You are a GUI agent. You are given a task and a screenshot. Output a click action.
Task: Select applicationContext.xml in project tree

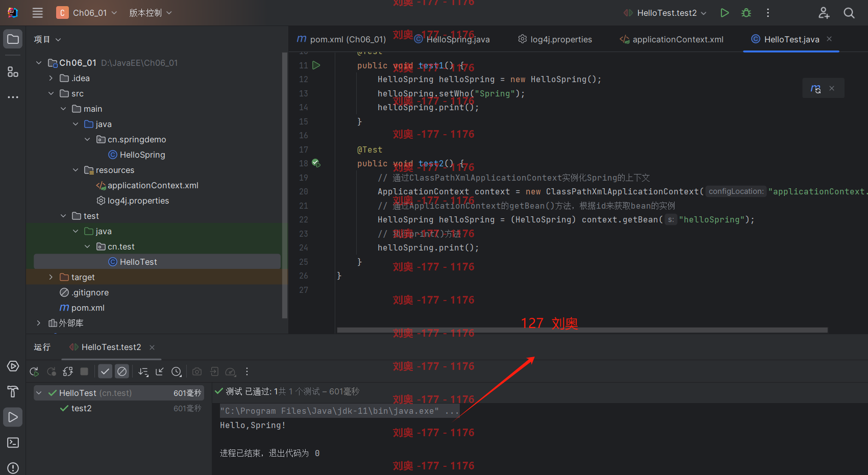coord(147,185)
